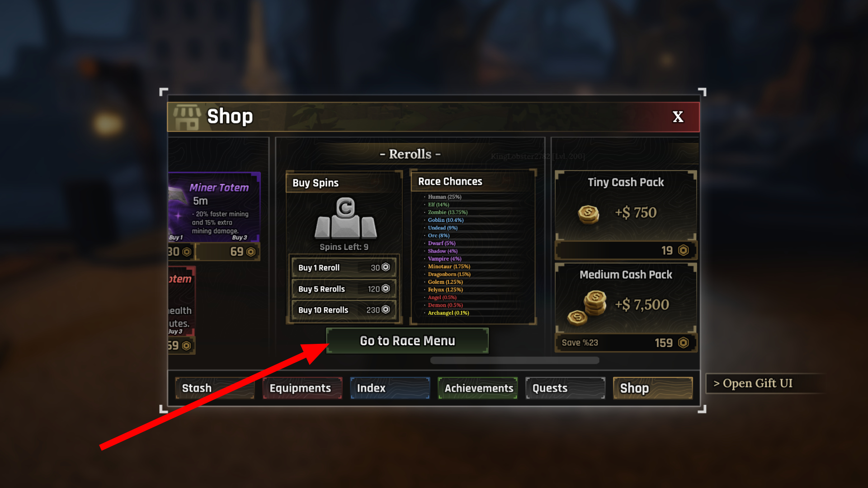Screen dimensions: 868x488
Task: Click the shop stall icon in header
Action: 187,117
